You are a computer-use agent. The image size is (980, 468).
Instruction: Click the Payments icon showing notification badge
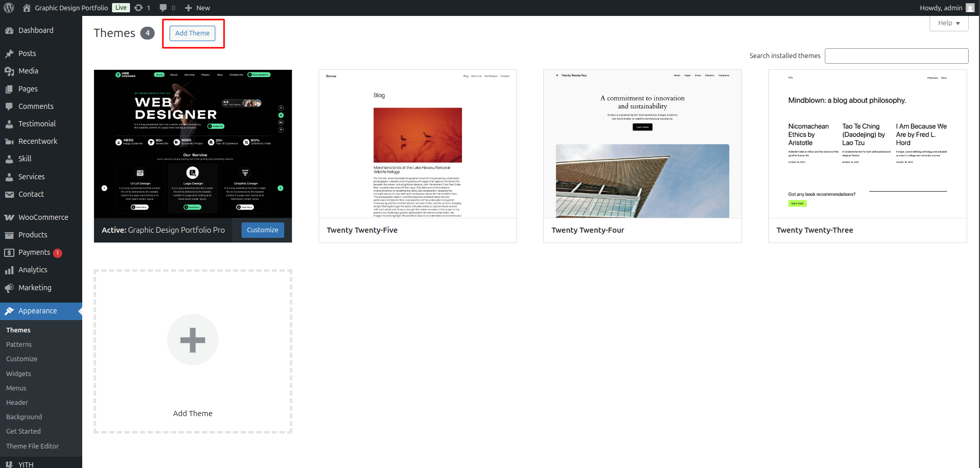(10, 252)
